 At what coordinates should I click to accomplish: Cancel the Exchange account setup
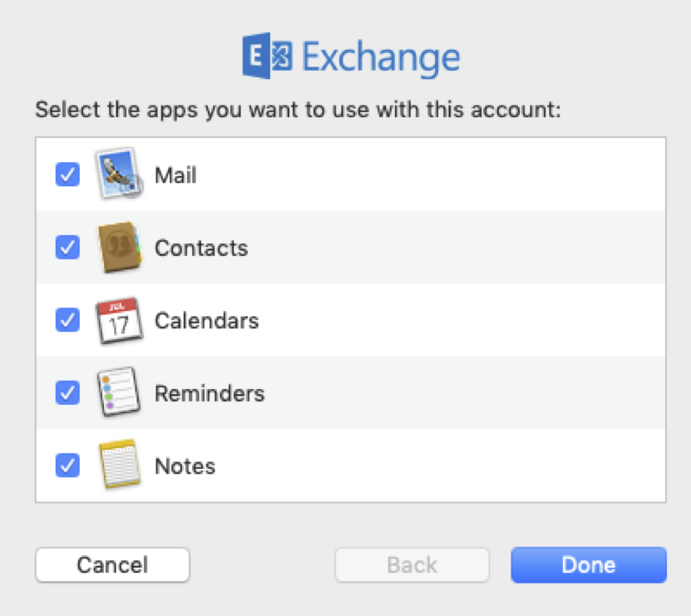[x=112, y=565]
